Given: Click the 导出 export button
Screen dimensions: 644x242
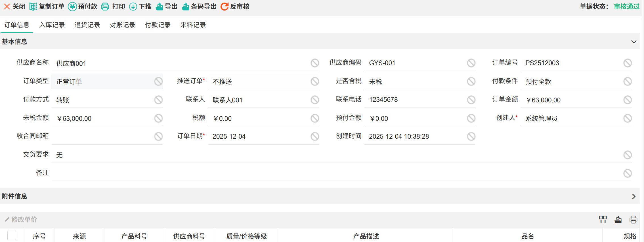Looking at the screenshot, I should coord(167,7).
